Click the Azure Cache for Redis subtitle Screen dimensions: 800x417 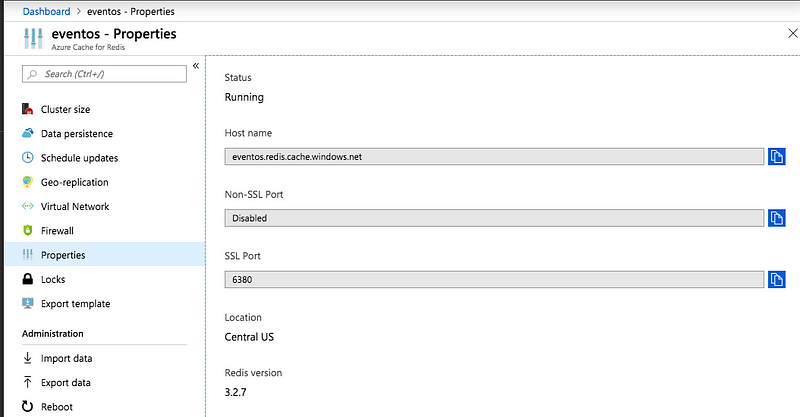coord(88,47)
